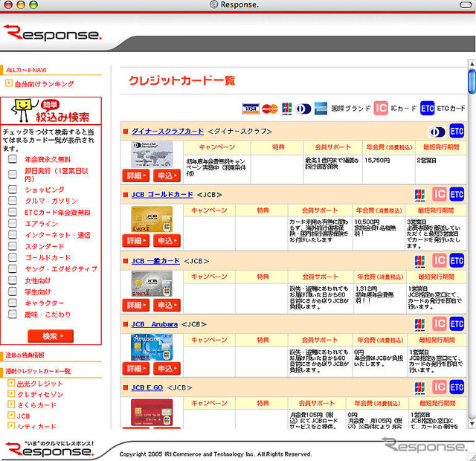Click the Response logo at top left
Image resolution: width=476 pixels, height=461 pixels.
tap(52, 33)
